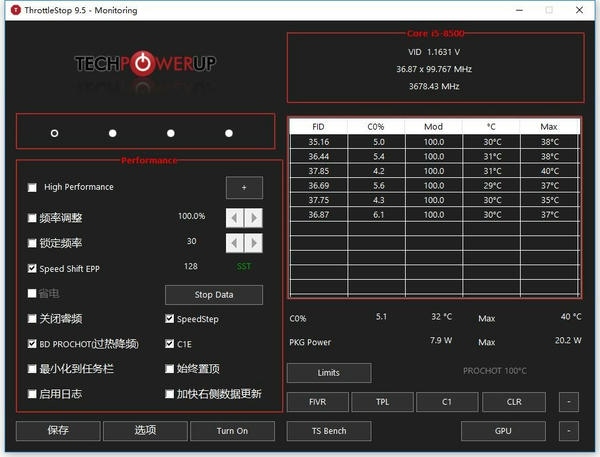The image size is (600, 457).
Task: Enable the 最小化到任务栏 checkbox
Action: (32, 369)
